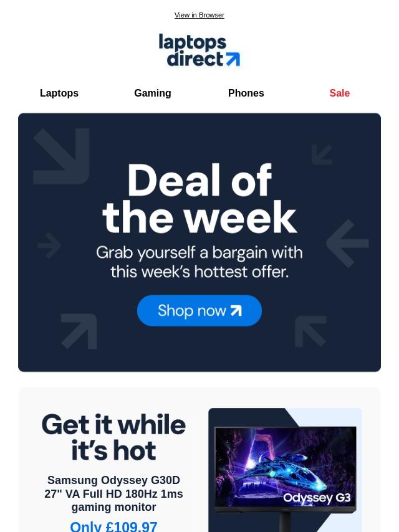Viewport: 399px width, 532px height.
Task: Click the Samsung Odyssey G30D product title
Action: (x=113, y=493)
